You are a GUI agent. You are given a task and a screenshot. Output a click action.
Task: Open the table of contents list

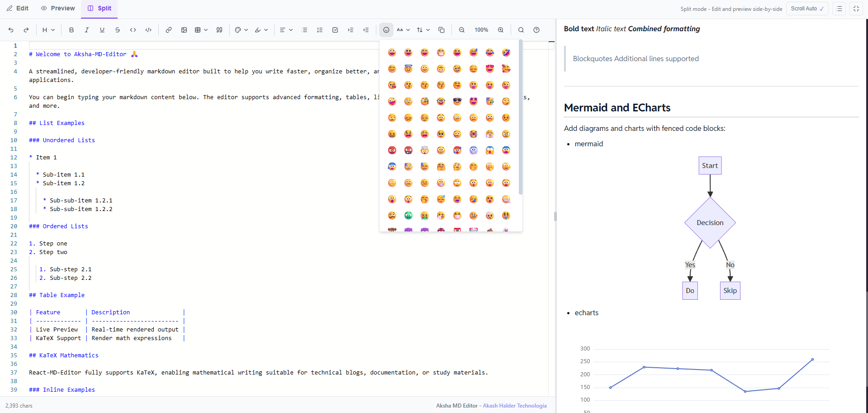[839, 9]
